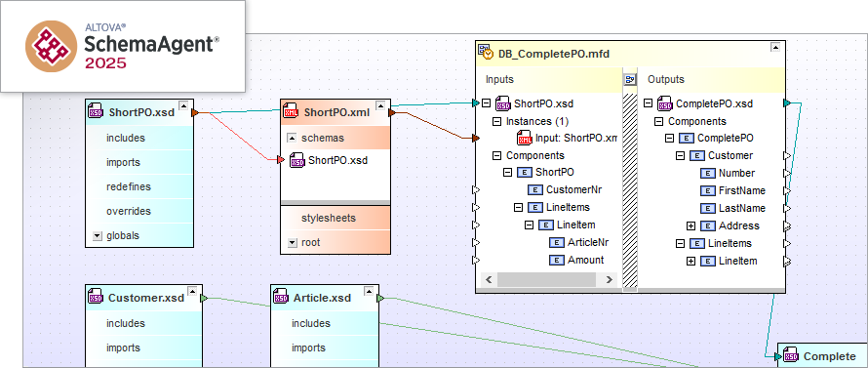Collapse the Customer tree node in Outputs
The width and height of the screenshot is (868, 368).
680,156
